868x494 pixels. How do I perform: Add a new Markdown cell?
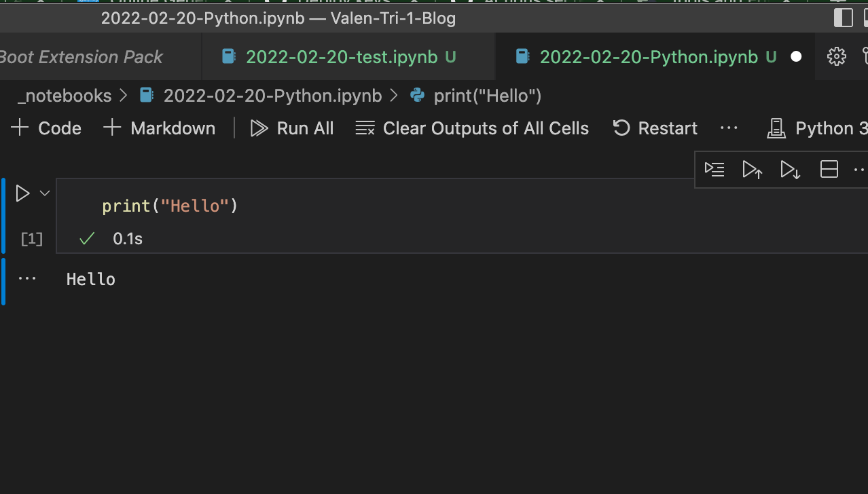[x=159, y=128]
